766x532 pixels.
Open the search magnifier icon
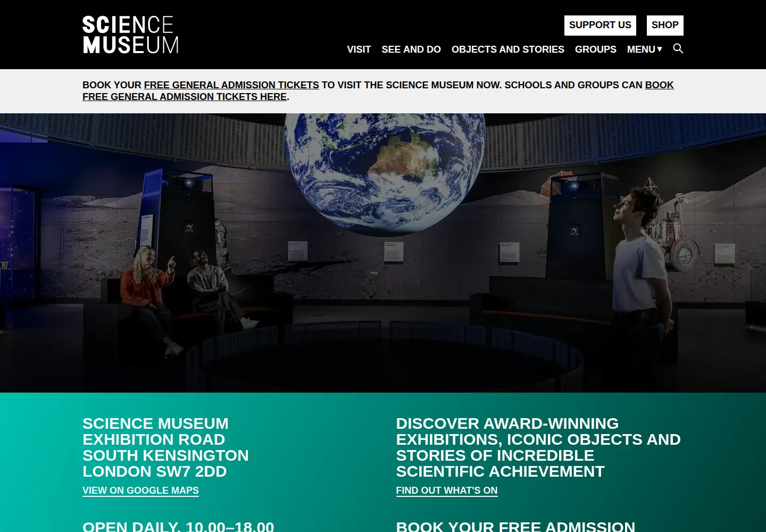(678, 48)
